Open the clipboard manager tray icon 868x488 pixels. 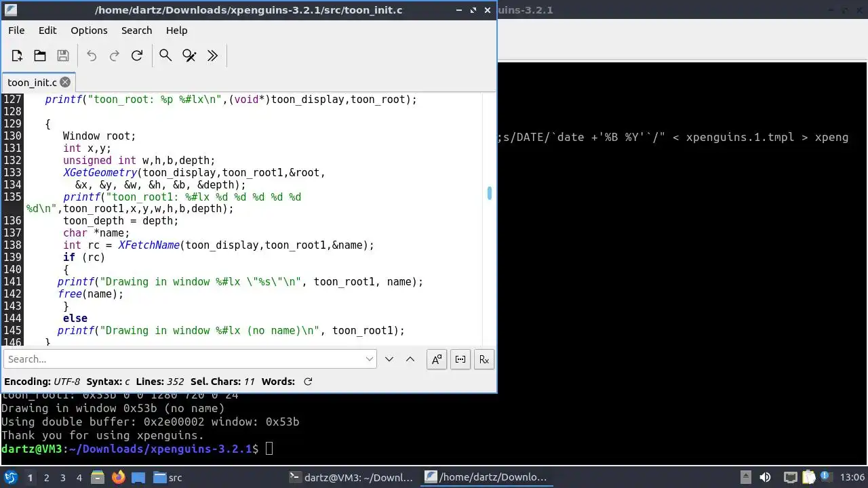[x=809, y=478]
